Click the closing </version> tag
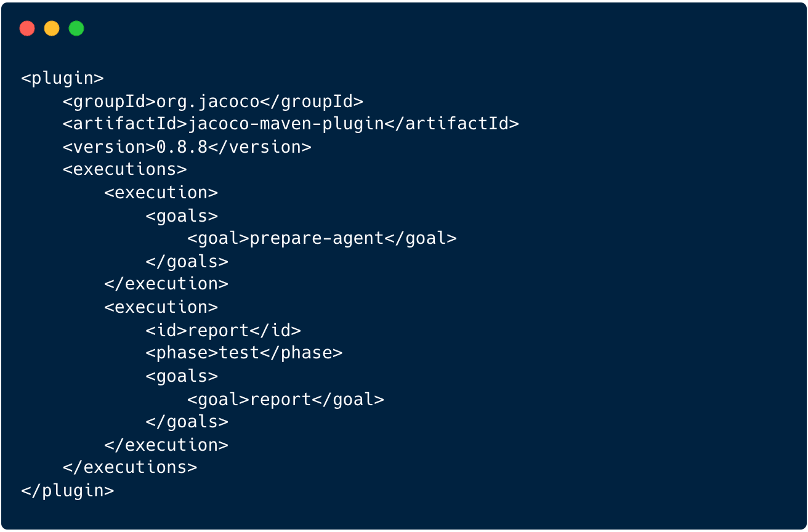 [259, 147]
